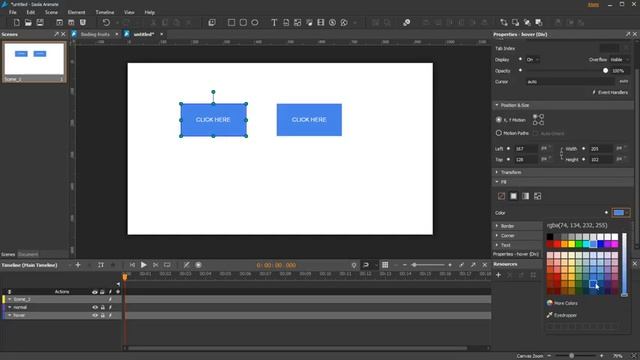Lock the normal layer

(102, 307)
